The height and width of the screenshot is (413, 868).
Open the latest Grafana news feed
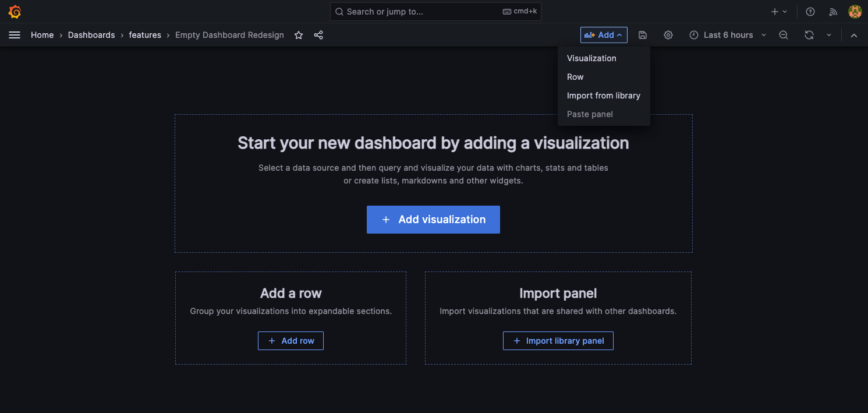[x=832, y=11]
